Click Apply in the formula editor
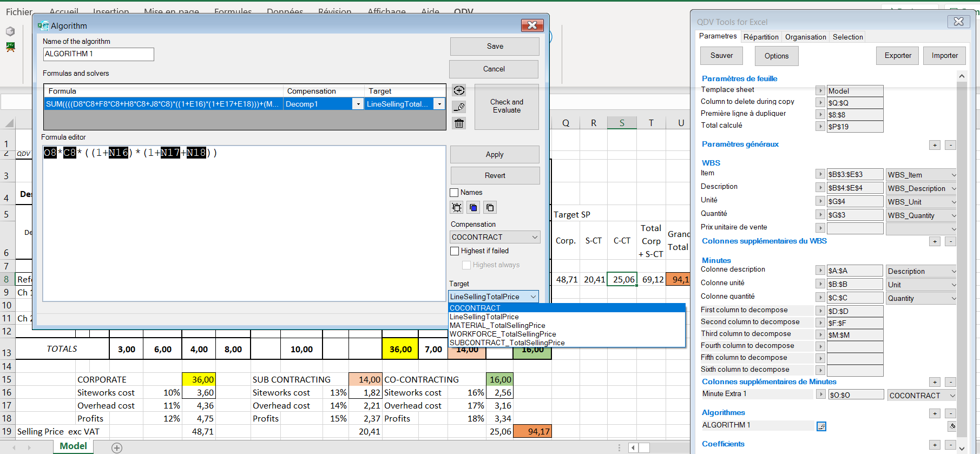 click(x=495, y=155)
